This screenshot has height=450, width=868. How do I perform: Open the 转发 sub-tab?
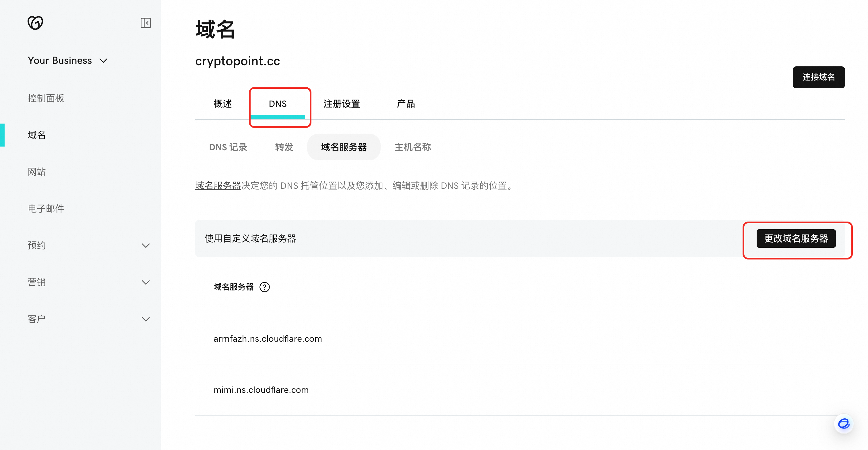click(284, 147)
